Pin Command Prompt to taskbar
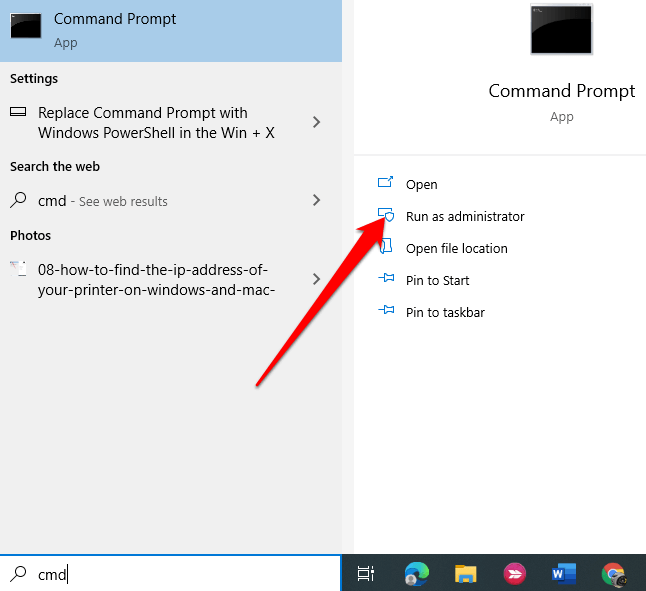 pyautogui.click(x=445, y=312)
